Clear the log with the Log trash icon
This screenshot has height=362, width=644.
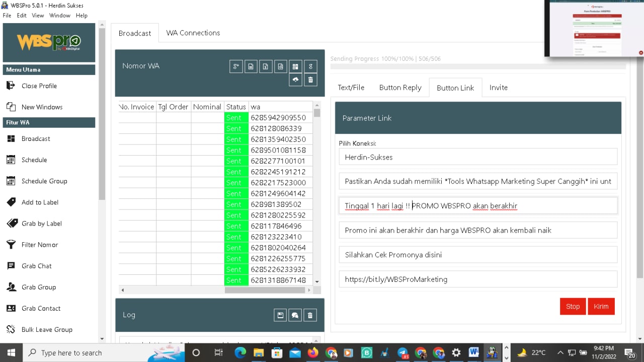(x=310, y=315)
